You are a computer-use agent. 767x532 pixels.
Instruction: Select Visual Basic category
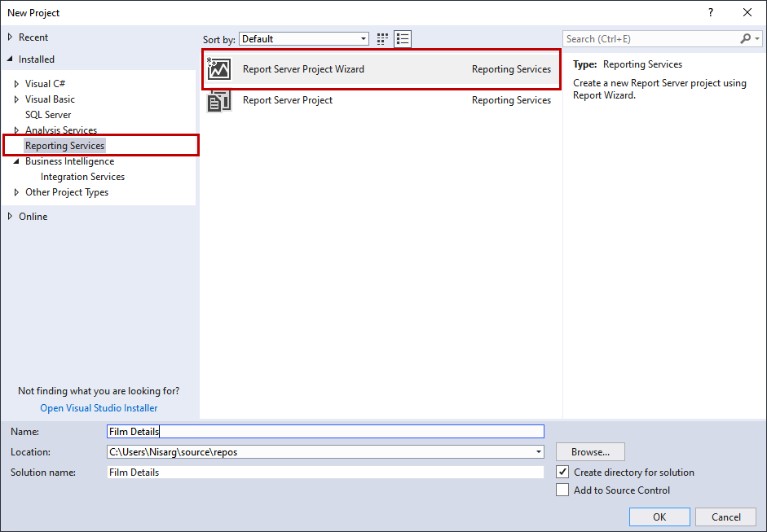pos(50,99)
